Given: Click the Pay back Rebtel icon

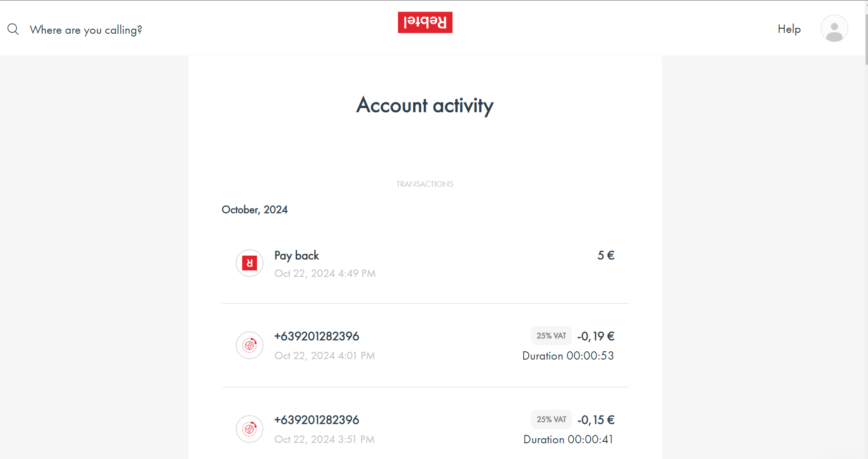Looking at the screenshot, I should (250, 263).
